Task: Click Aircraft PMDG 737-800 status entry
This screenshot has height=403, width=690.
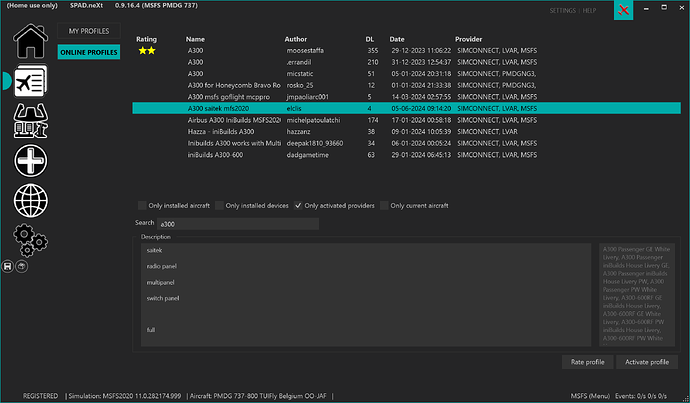Action: pyautogui.click(x=258, y=396)
